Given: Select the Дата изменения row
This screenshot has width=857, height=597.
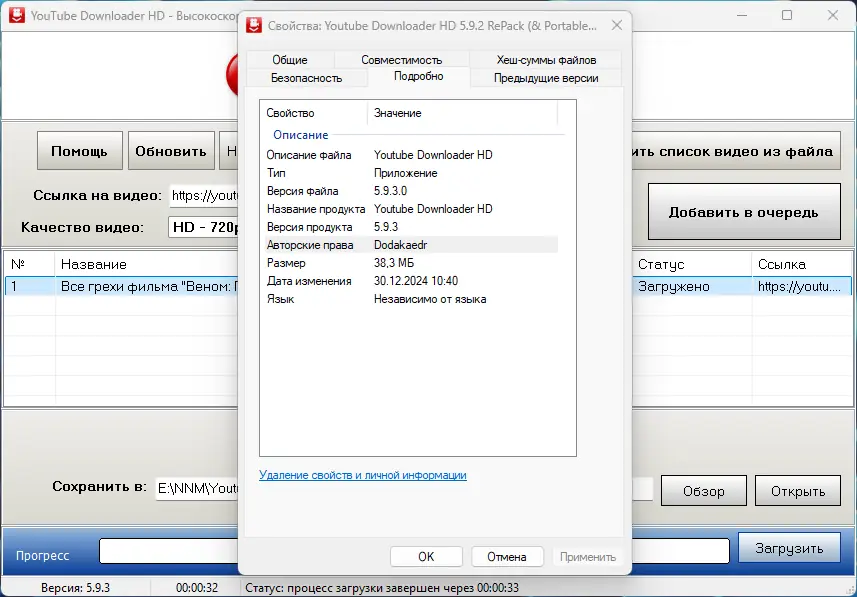Looking at the screenshot, I should click(x=412, y=281).
